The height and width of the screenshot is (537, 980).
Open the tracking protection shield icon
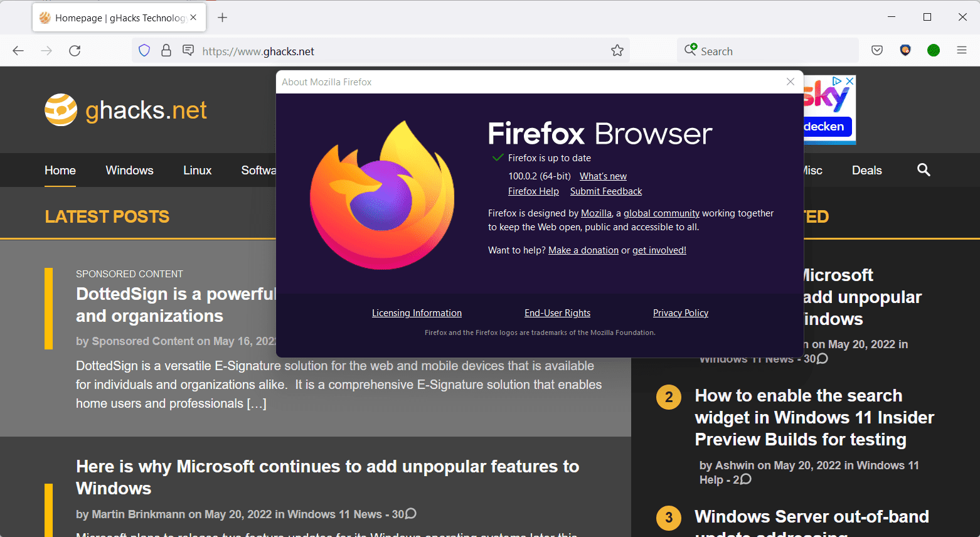pos(144,51)
